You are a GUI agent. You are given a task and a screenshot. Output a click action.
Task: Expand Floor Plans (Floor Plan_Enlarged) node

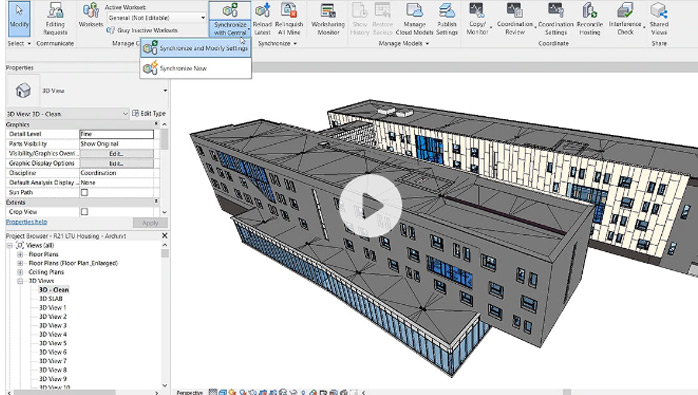(20, 263)
